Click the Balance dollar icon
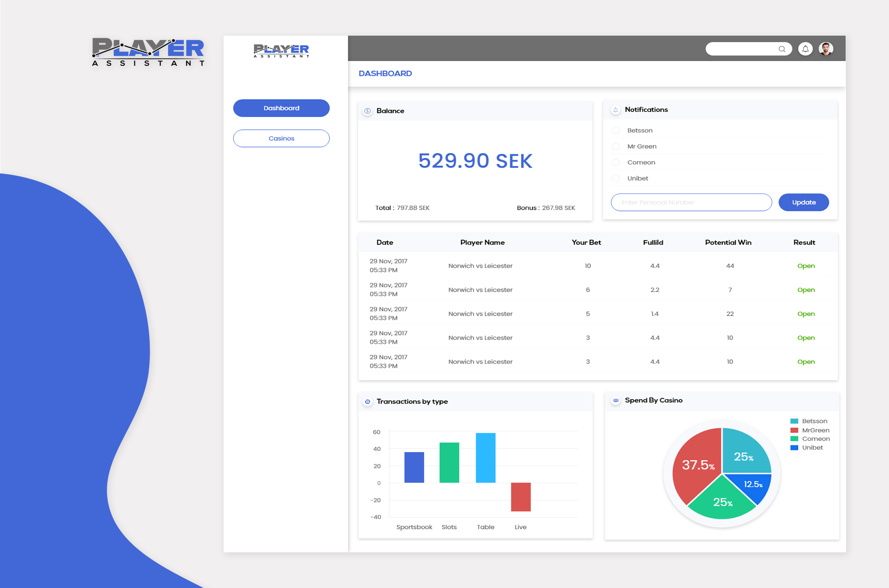889x588 pixels. (x=367, y=111)
